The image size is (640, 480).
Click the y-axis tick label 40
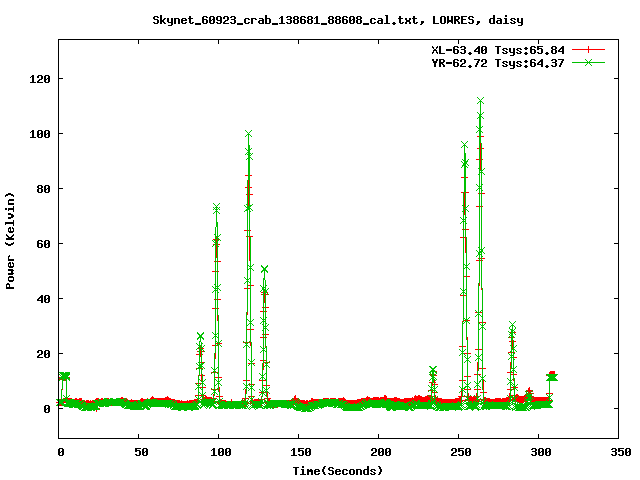44,299
